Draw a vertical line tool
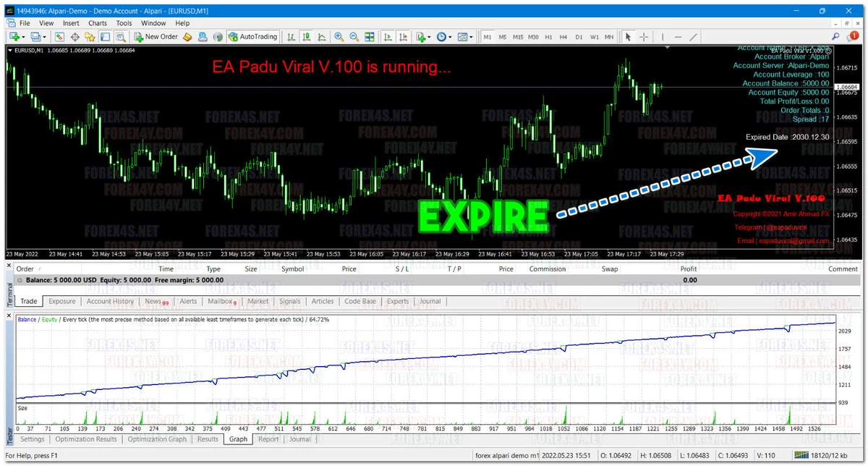868x466 pixels. pos(663,37)
